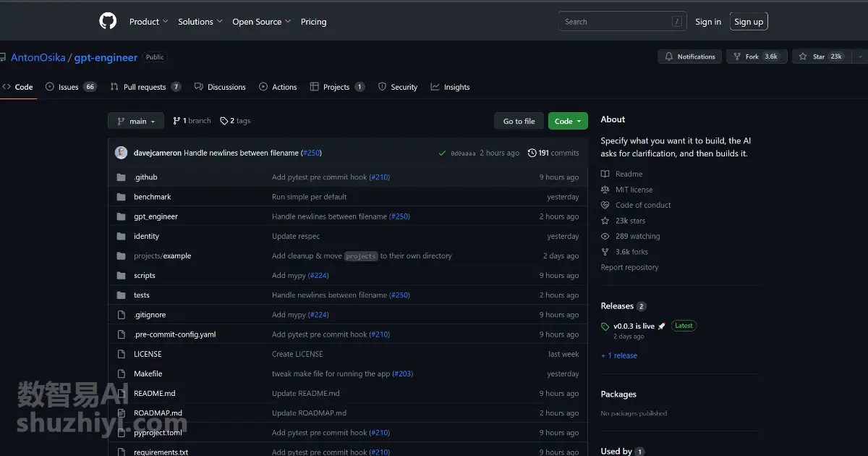Image resolution: width=868 pixels, height=456 pixels.
Task: Open the ROADMAP.md file
Action: click(x=158, y=413)
